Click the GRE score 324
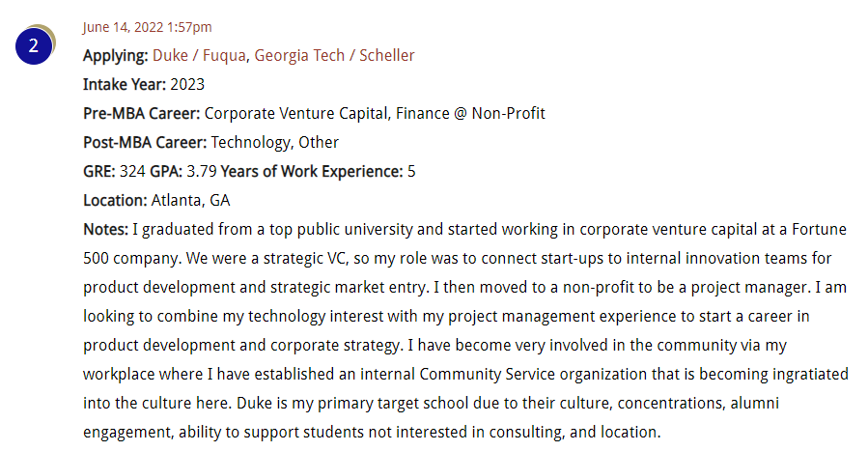 (x=132, y=172)
